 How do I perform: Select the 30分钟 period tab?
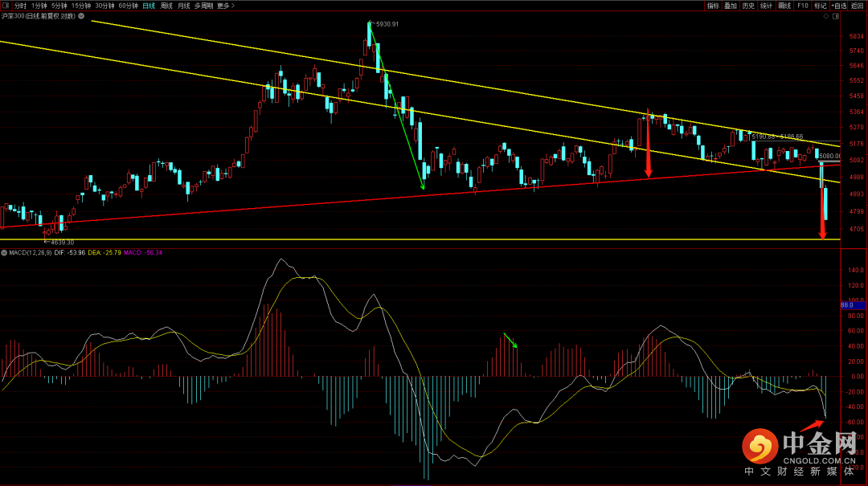coord(104,6)
